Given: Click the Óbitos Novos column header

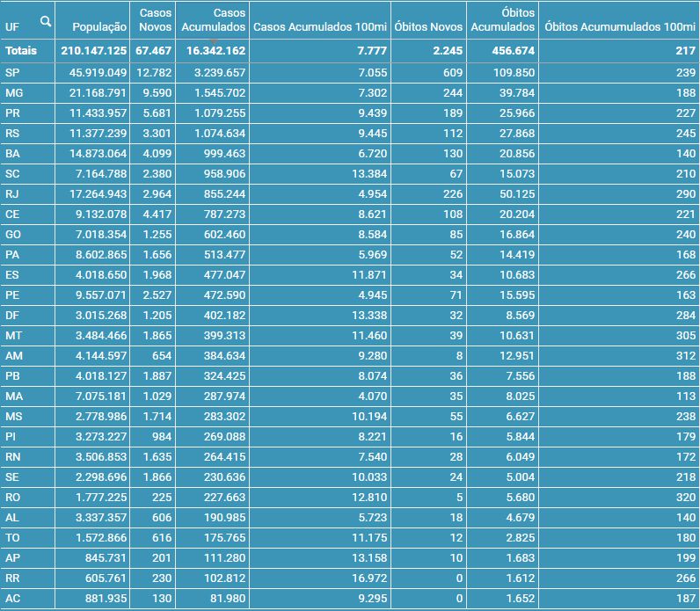Looking at the screenshot, I should 428,27.
